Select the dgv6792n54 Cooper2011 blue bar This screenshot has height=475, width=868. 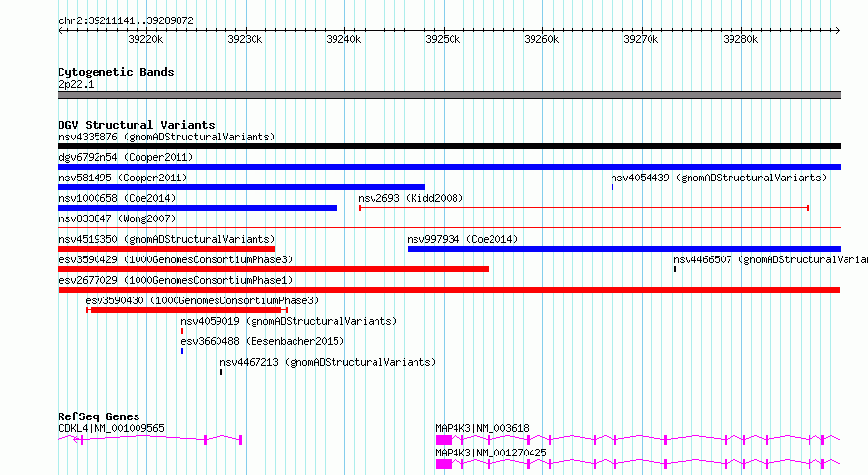click(x=449, y=167)
